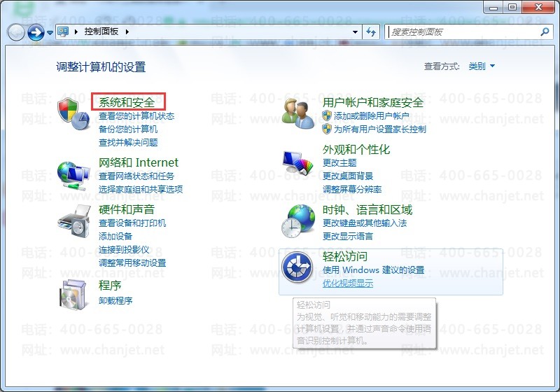Open 调整常用移动设置 link

point(132,263)
